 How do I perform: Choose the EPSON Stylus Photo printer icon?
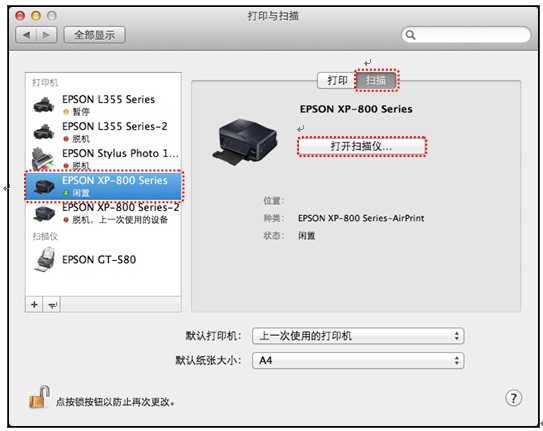tap(43, 159)
